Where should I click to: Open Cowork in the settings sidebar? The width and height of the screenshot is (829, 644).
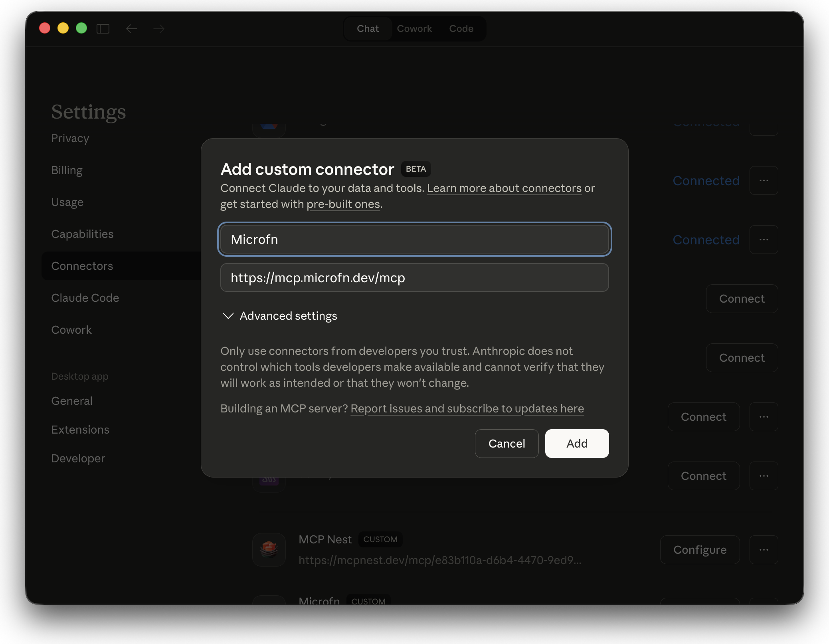point(71,330)
